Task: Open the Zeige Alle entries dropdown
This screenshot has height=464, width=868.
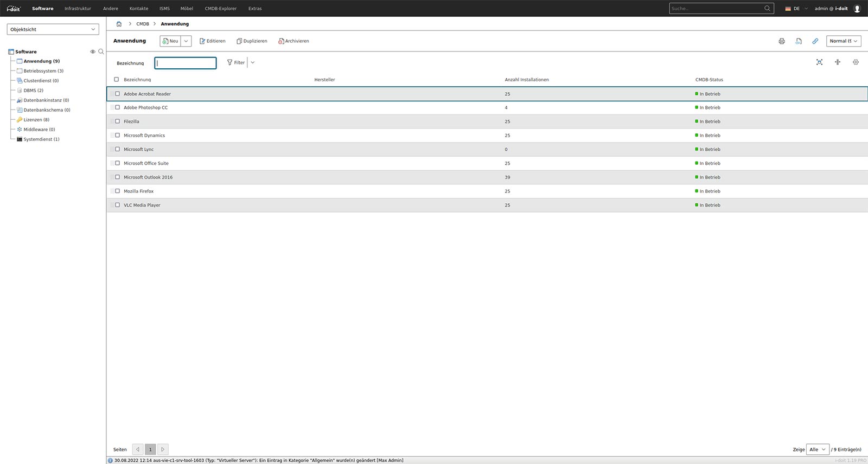Action: click(x=817, y=449)
